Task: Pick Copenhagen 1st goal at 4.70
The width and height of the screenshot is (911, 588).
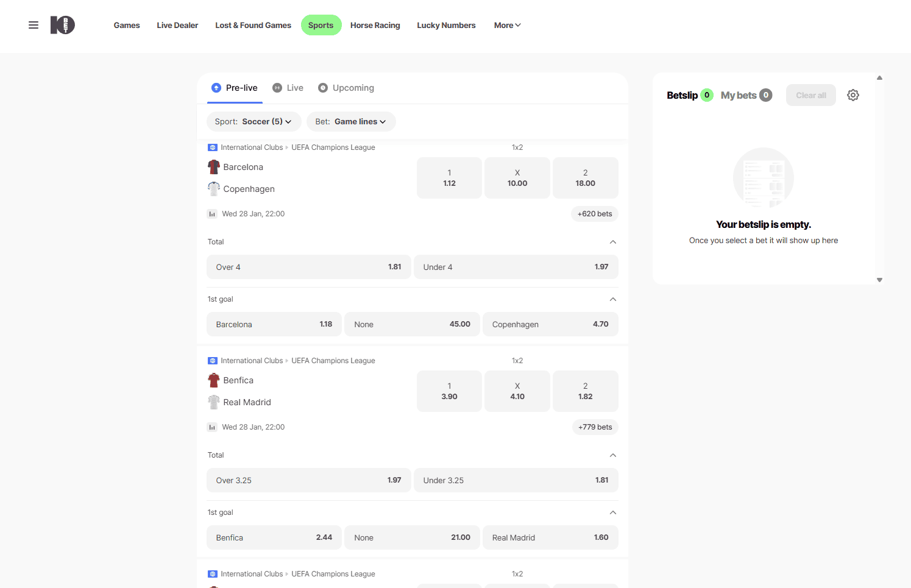Action: click(550, 324)
